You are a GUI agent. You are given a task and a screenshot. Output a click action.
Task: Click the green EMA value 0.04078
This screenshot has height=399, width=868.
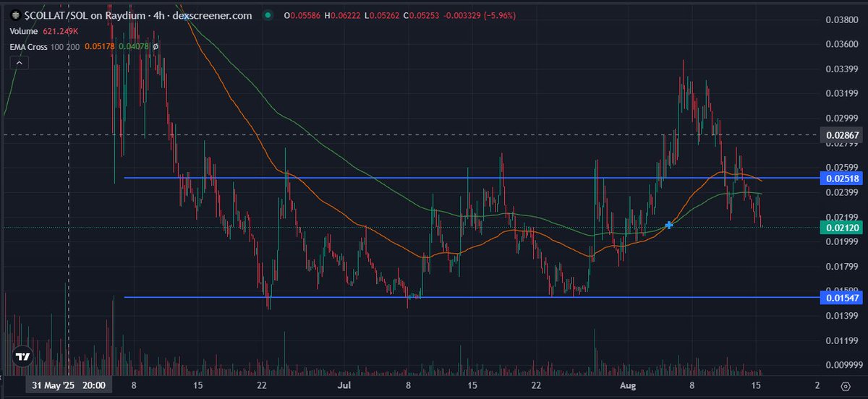[x=133, y=46]
